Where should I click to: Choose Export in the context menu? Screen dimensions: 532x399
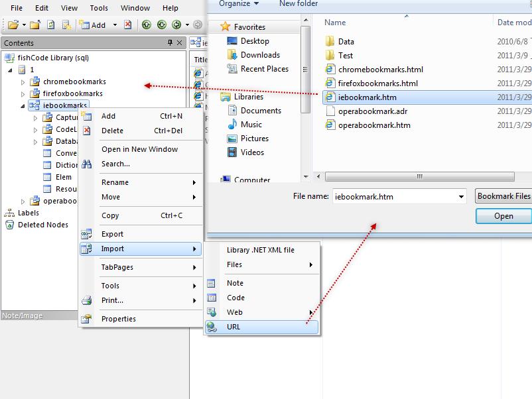[x=141, y=234]
